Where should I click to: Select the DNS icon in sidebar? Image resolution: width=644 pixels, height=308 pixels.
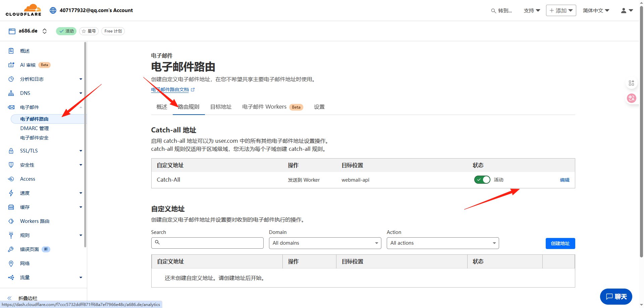coord(11,93)
